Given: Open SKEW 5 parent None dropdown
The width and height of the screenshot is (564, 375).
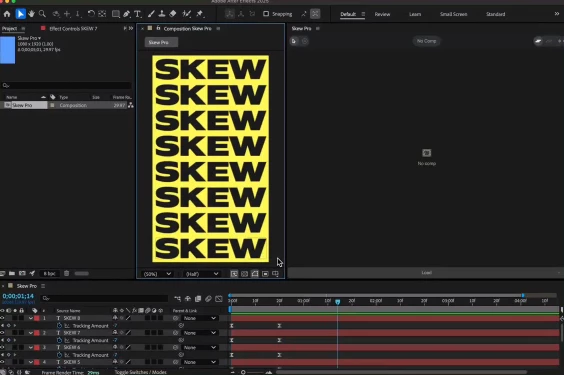Looking at the screenshot, I should pyautogui.click(x=200, y=362).
